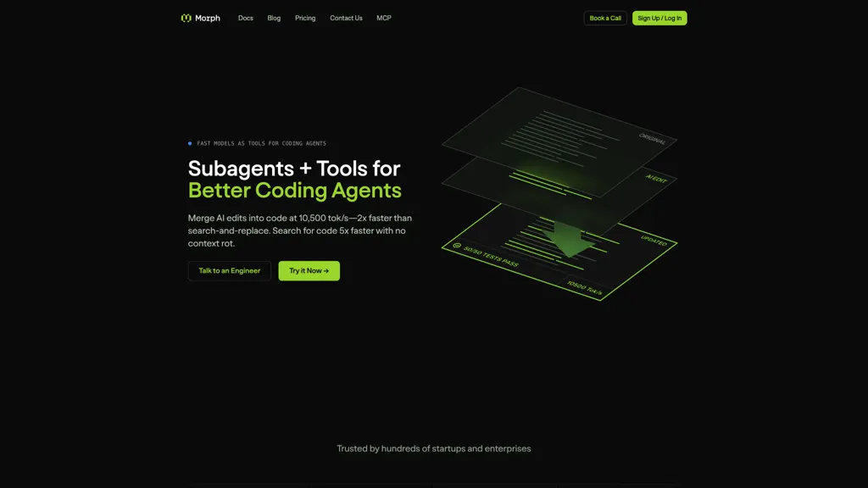Click the Book a Call button
This screenshot has height=488, width=868.
pos(604,18)
